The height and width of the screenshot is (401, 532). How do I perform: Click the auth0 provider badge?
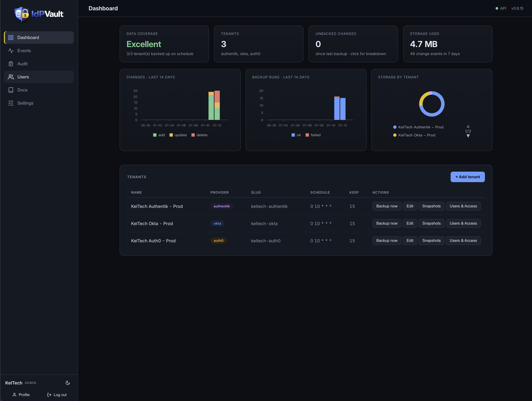click(x=218, y=241)
